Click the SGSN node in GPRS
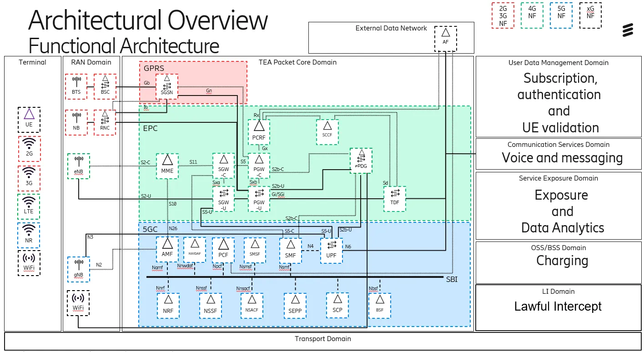Image resolution: width=644 pixels, height=352 pixels. point(167,85)
